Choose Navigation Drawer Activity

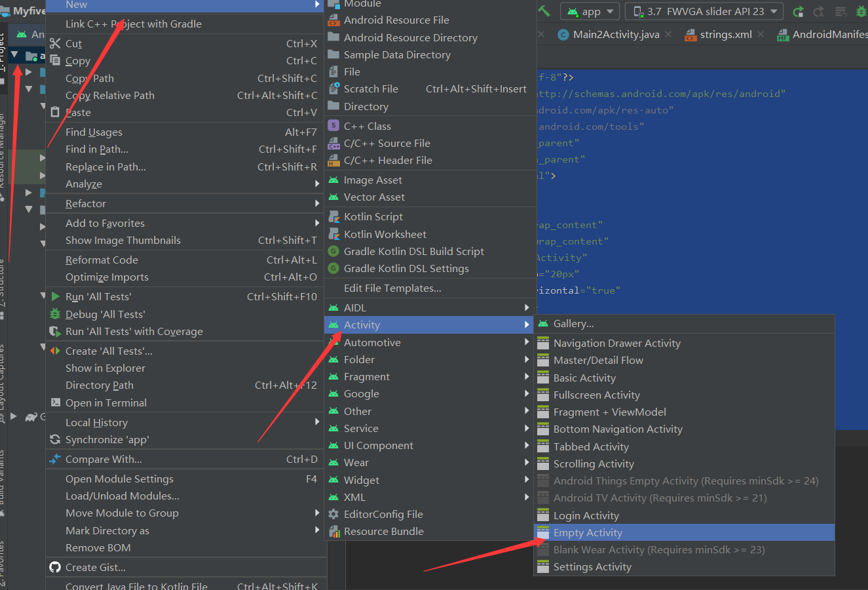[x=684, y=343]
